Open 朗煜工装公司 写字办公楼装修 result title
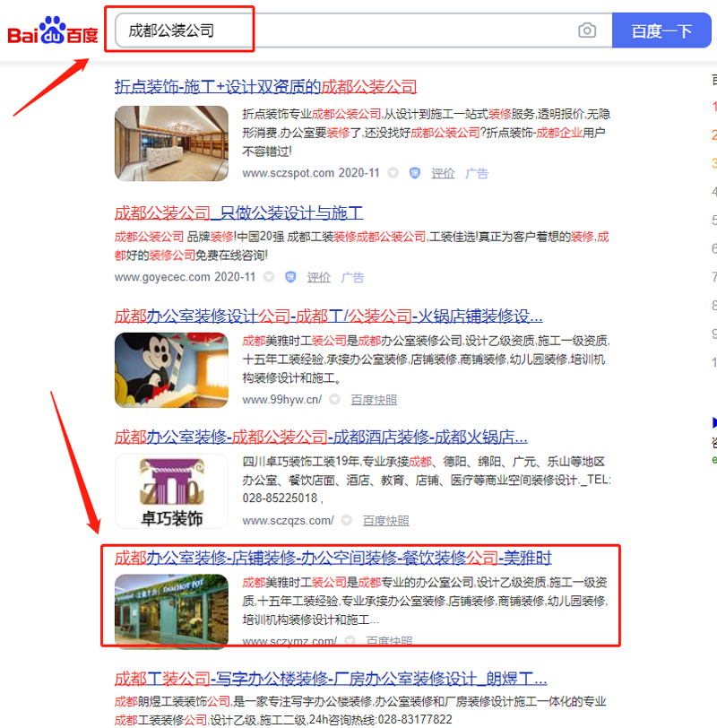The height and width of the screenshot is (728, 717). pyautogui.click(x=331, y=678)
